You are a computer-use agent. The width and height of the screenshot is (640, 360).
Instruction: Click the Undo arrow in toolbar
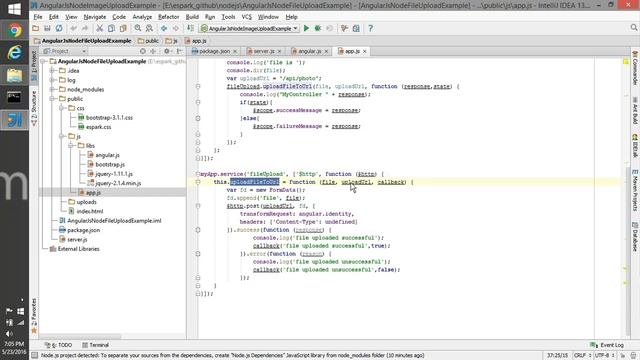point(73,28)
